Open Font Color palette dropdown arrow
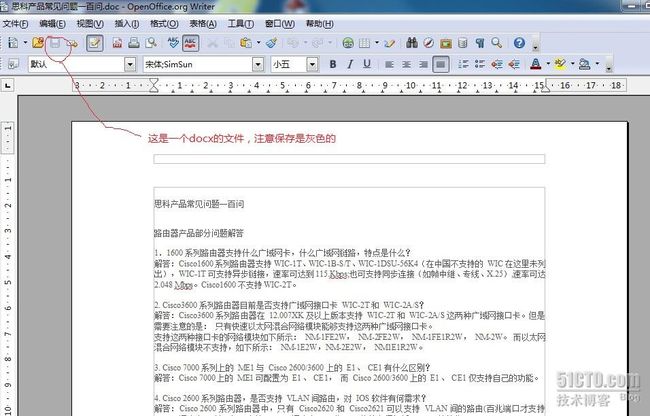Viewport: 650px width, 416px height. coord(548,64)
